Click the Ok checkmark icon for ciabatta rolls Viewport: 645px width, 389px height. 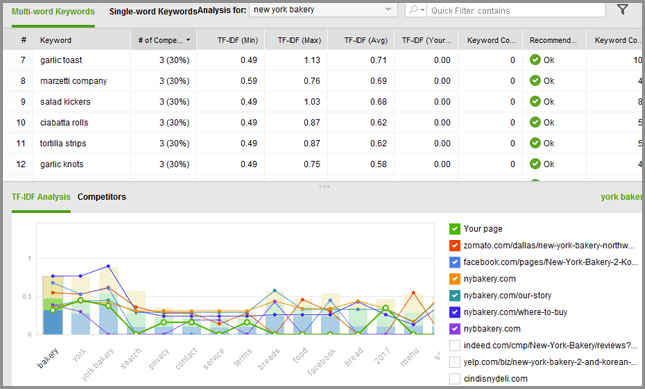pyautogui.click(x=535, y=123)
